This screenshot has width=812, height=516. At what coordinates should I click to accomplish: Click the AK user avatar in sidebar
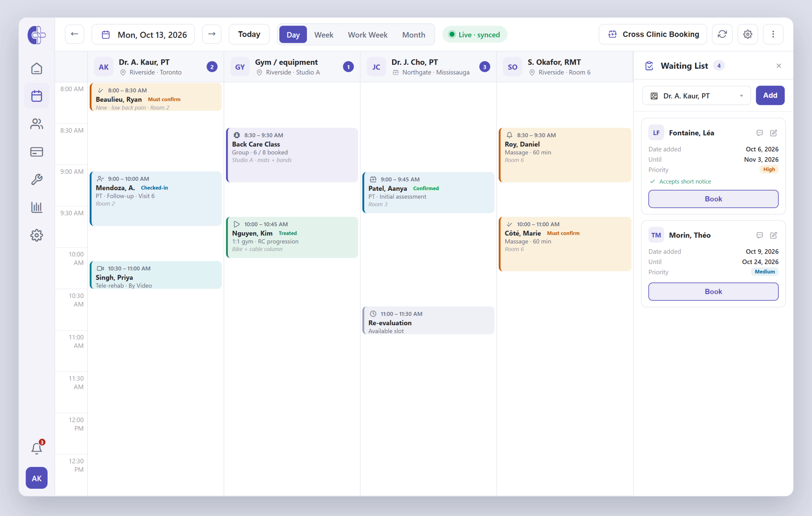click(x=36, y=478)
